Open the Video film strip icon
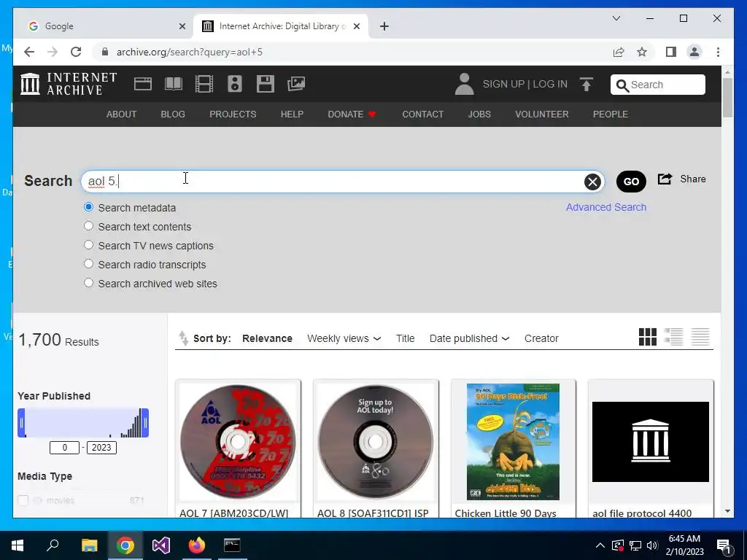The width and height of the screenshot is (747, 560). click(204, 84)
